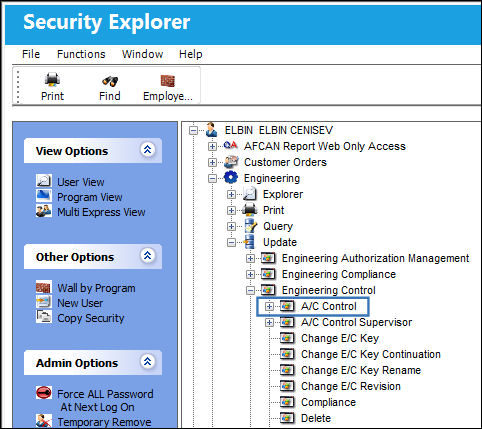Open the Functions menu
Image resolution: width=482 pixels, height=429 pixels.
pos(81,54)
